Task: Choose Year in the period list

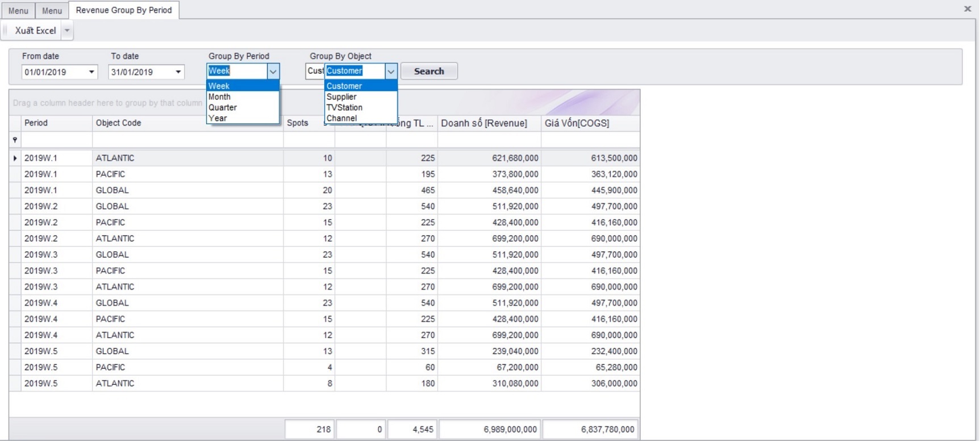Action: coord(243,118)
